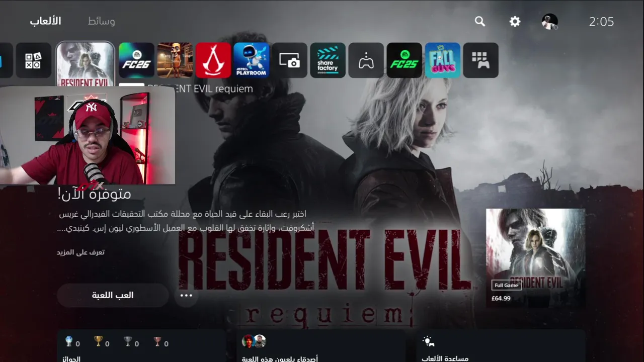The height and width of the screenshot is (362, 644).
Task: Click the العب اللعبة play game button
Action: 113,295
